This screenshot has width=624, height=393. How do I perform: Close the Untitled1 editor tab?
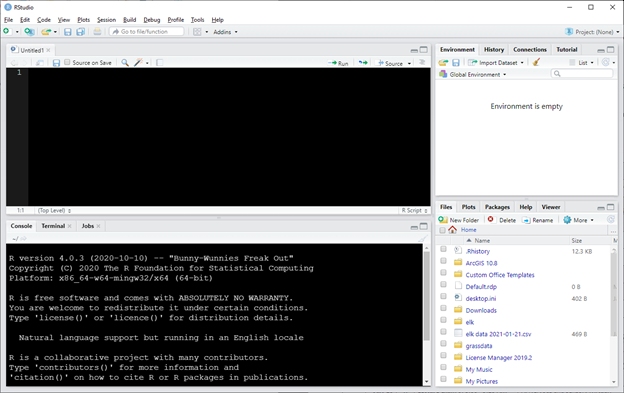[x=48, y=50]
